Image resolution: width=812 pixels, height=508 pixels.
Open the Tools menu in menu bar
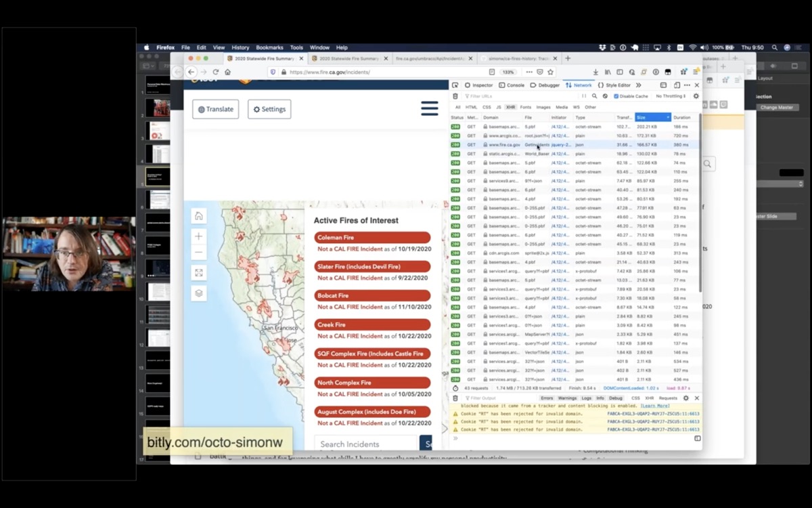point(296,47)
